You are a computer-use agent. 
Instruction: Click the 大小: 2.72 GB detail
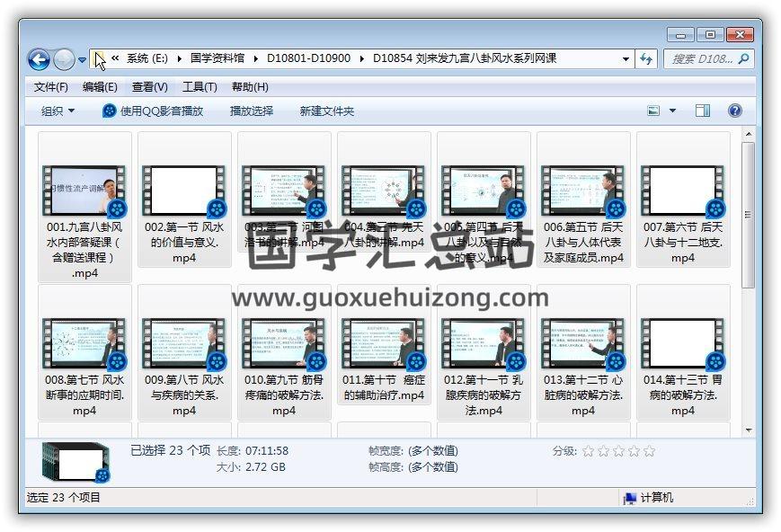[251, 467]
